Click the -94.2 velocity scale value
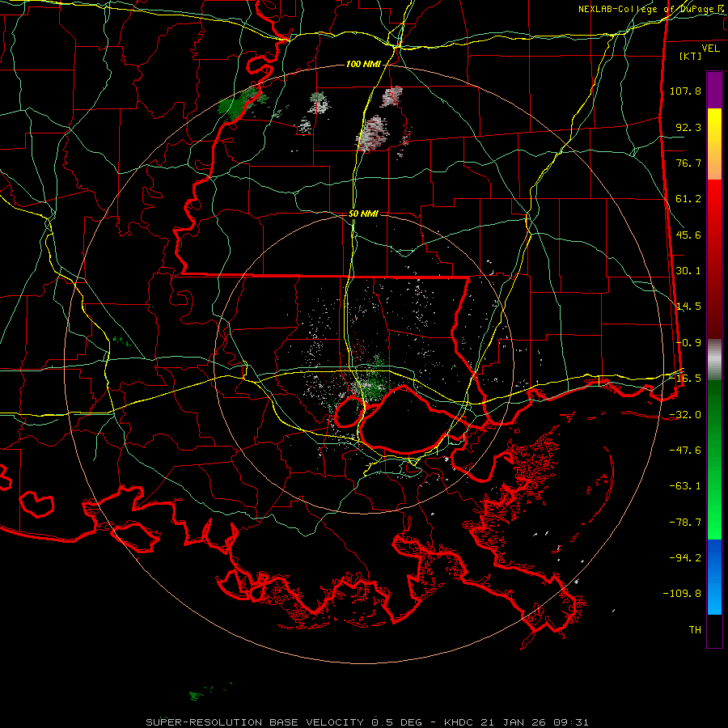 click(685, 558)
